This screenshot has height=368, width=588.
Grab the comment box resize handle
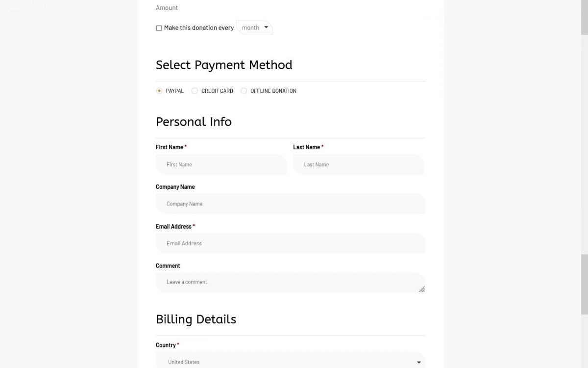point(422,289)
